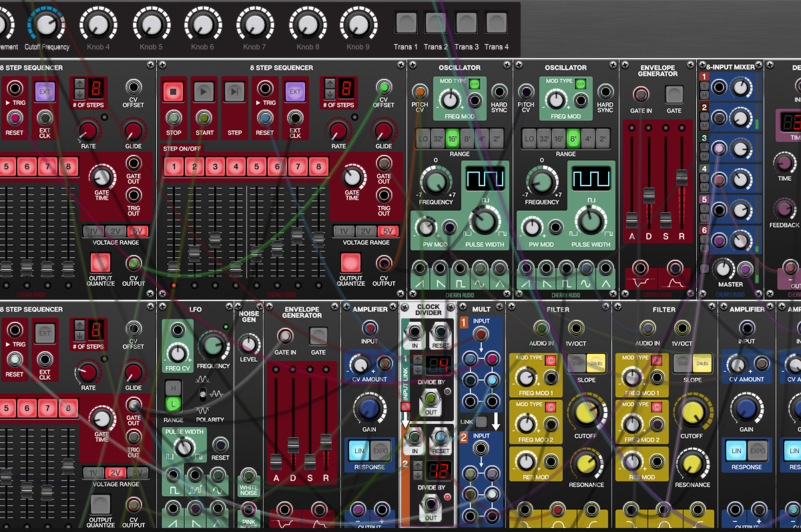801x532 pixels.
Task: Mute channel 1 of the 6-Input Mixer
Action: coord(704,95)
